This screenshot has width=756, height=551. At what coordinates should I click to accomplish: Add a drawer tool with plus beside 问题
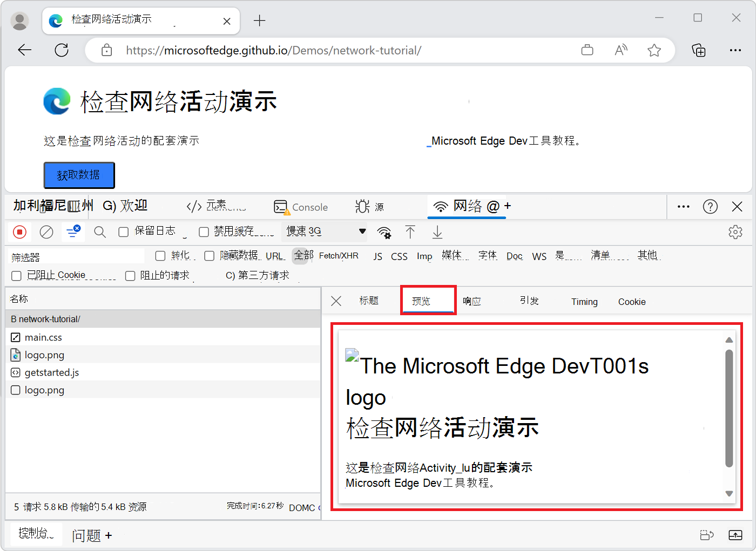109,535
